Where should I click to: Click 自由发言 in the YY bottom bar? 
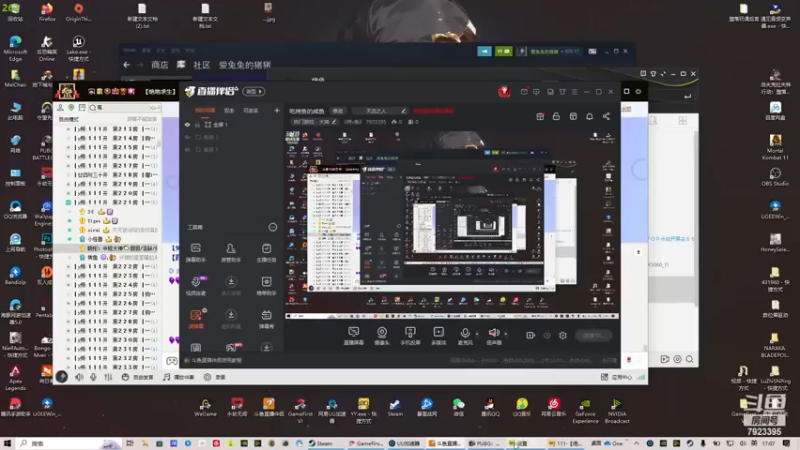click(138, 378)
